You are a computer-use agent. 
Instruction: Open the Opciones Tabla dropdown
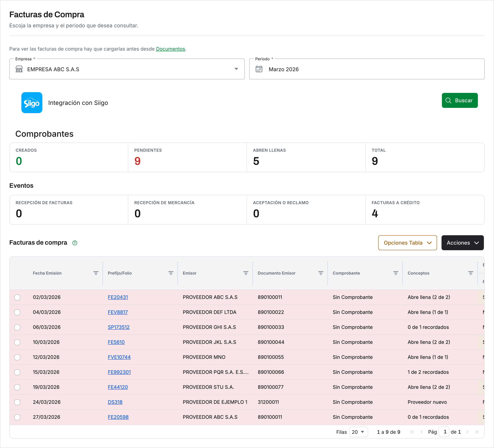coord(407,243)
